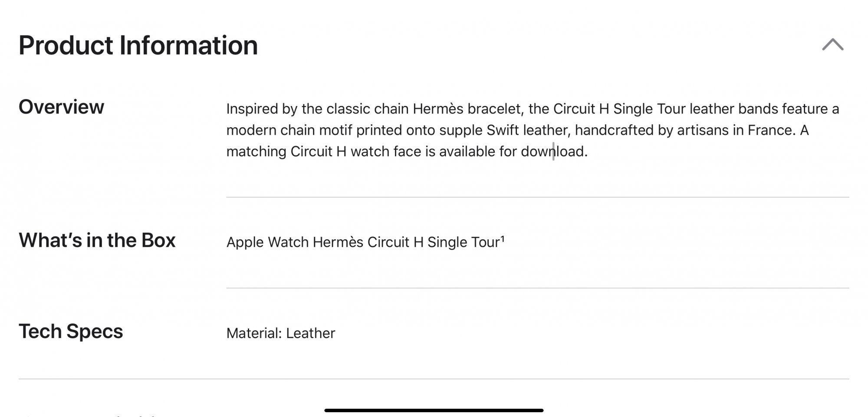The image size is (868, 417).
Task: Click the word Material in Tech Specs
Action: (254, 333)
